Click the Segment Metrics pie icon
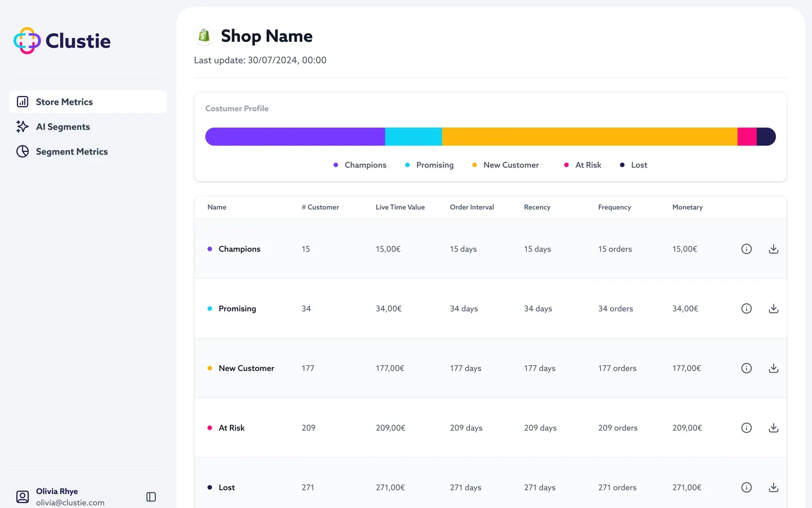The width and height of the screenshot is (812, 508). pos(22,151)
